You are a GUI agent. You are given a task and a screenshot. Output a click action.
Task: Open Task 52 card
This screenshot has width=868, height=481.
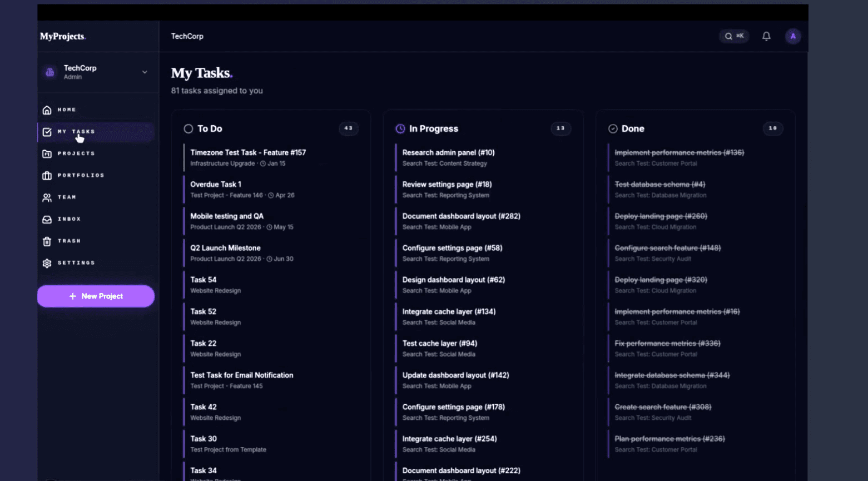[x=271, y=317]
